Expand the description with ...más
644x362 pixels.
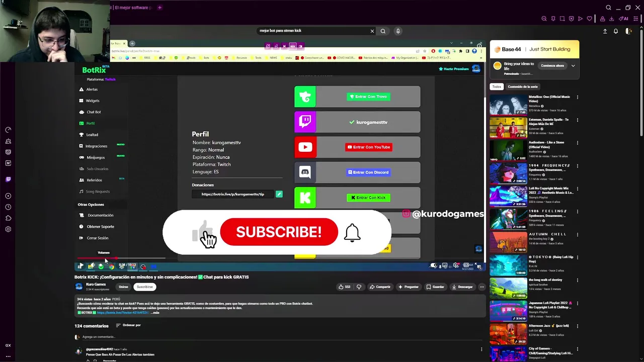coord(155,313)
